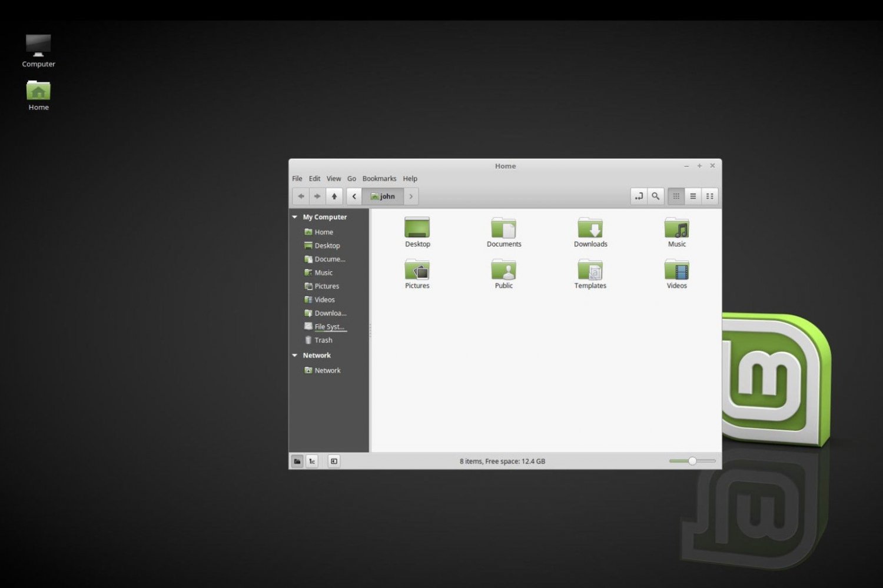Open the search function
Viewport: 883px width, 588px height.
pyautogui.click(x=655, y=196)
